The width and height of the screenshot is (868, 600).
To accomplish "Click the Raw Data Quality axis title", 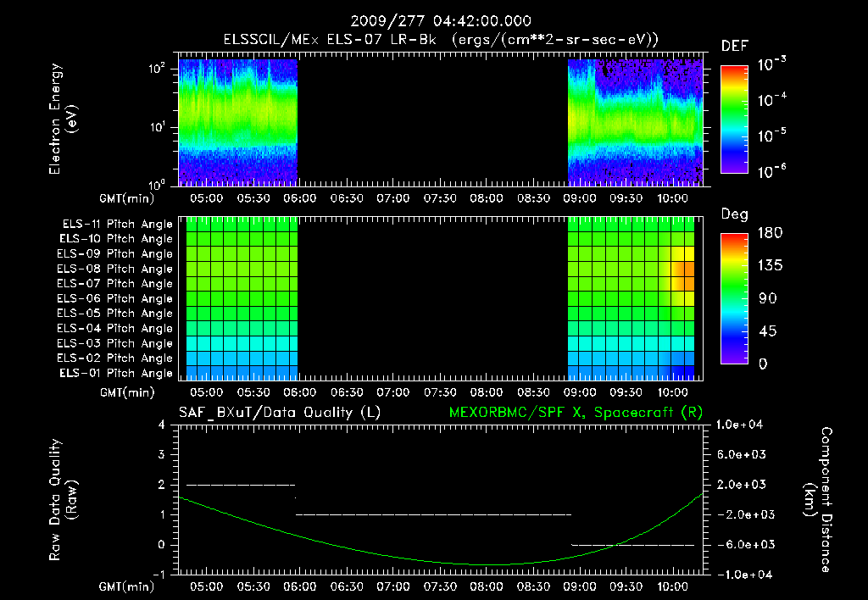I will pyautogui.click(x=63, y=500).
